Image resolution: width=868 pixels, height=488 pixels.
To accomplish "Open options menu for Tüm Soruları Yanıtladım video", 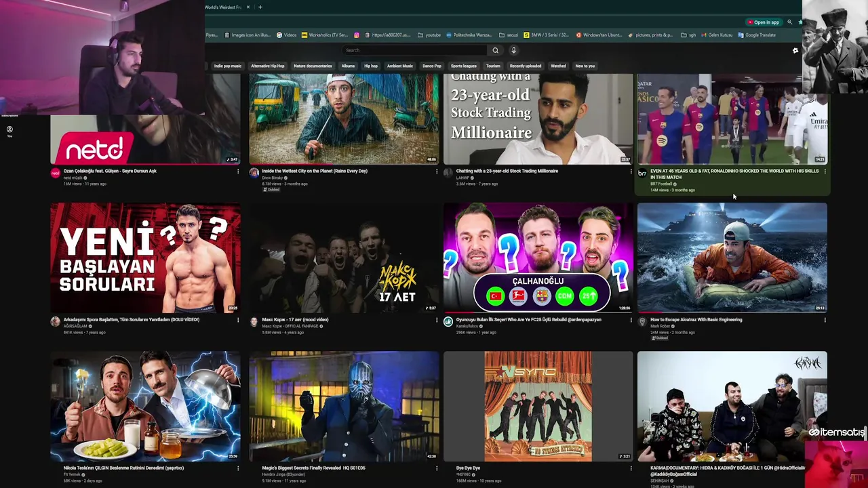I will [238, 320].
